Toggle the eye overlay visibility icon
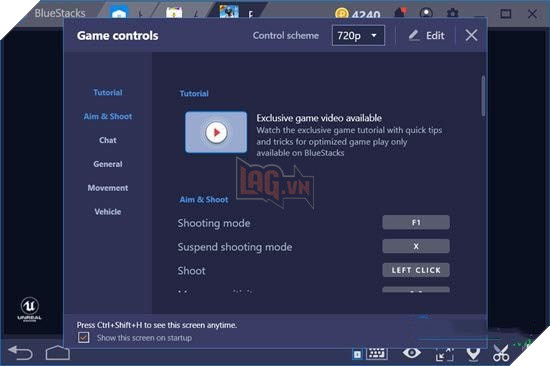Screen dimensions: 550x366 (412, 353)
